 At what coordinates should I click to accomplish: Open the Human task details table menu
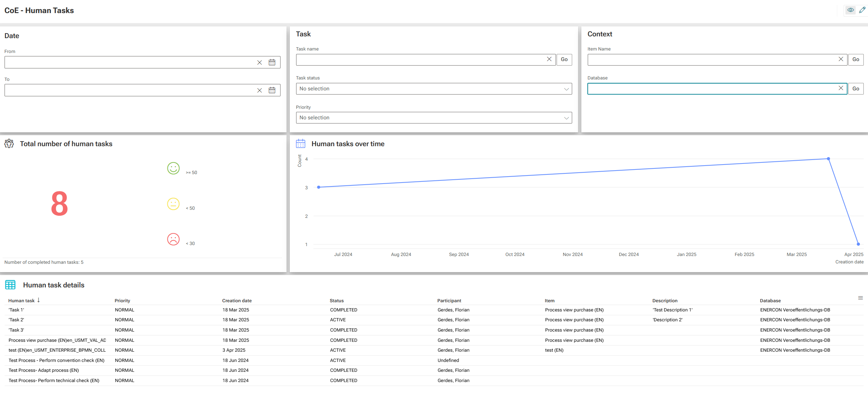(x=860, y=298)
